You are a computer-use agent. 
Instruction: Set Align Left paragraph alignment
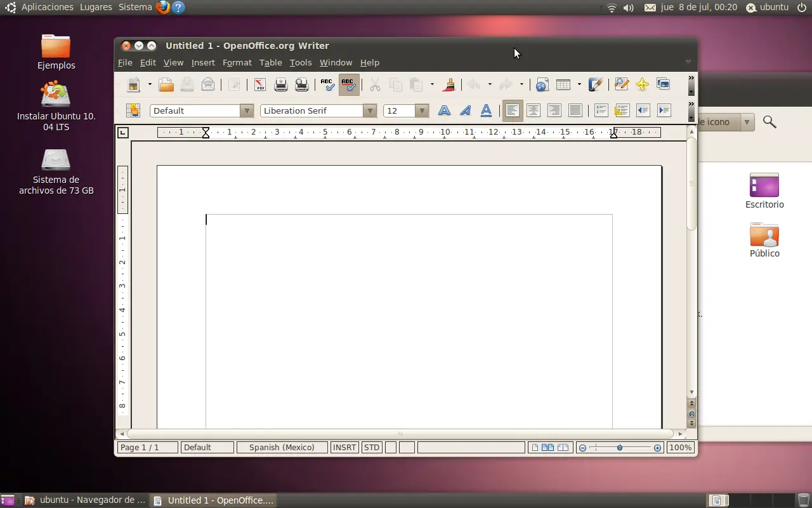513,110
